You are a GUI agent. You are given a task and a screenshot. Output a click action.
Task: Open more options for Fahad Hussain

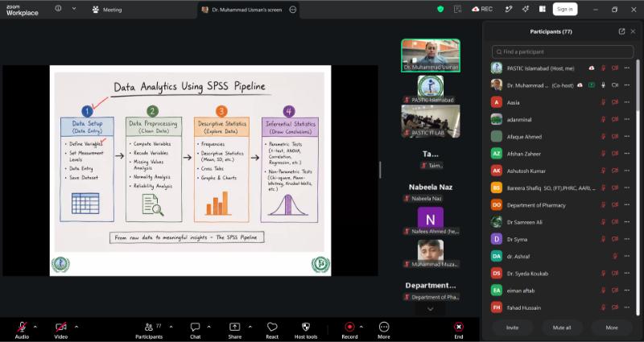[x=627, y=307]
